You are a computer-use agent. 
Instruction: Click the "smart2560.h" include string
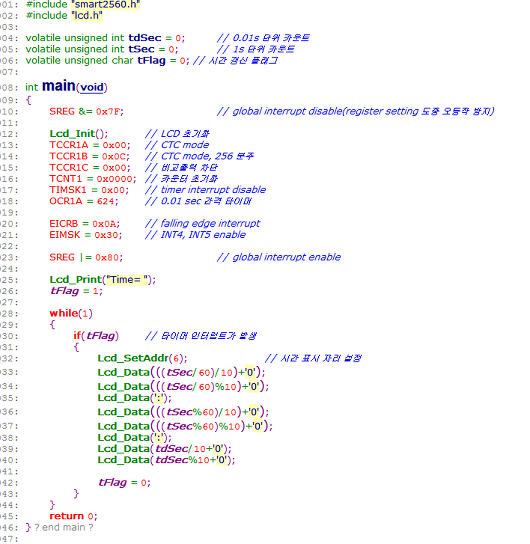point(105,5)
